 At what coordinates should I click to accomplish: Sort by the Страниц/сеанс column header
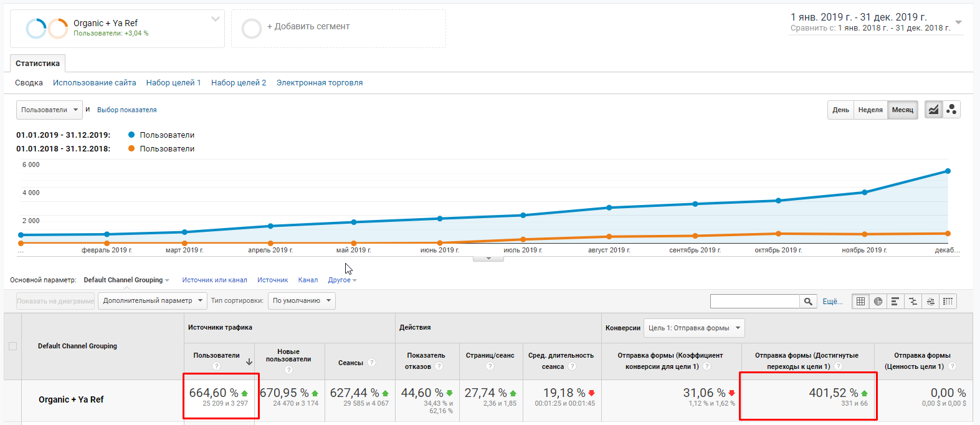pyautogui.click(x=490, y=355)
